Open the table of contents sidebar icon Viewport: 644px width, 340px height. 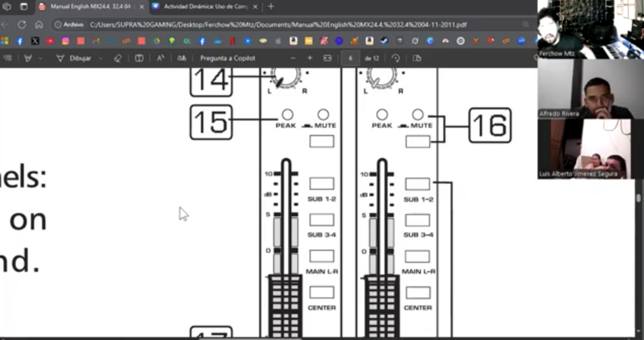8,59
